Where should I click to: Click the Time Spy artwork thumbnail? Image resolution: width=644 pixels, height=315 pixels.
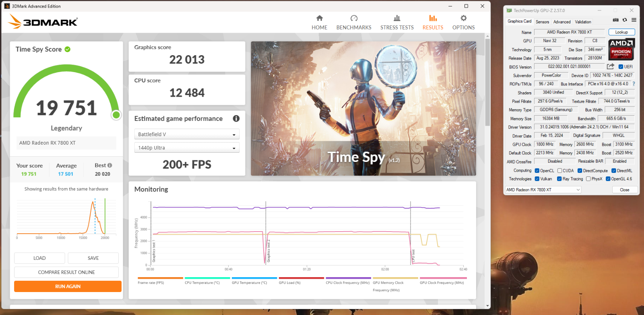[363, 108]
